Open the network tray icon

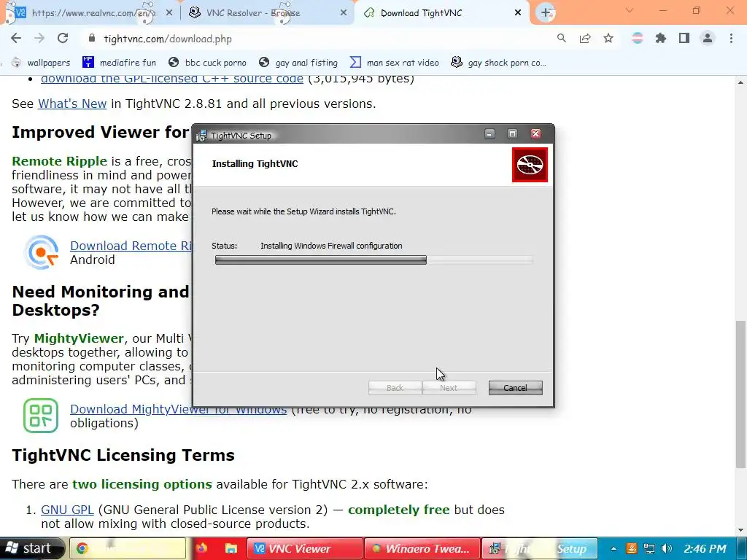tap(649, 548)
